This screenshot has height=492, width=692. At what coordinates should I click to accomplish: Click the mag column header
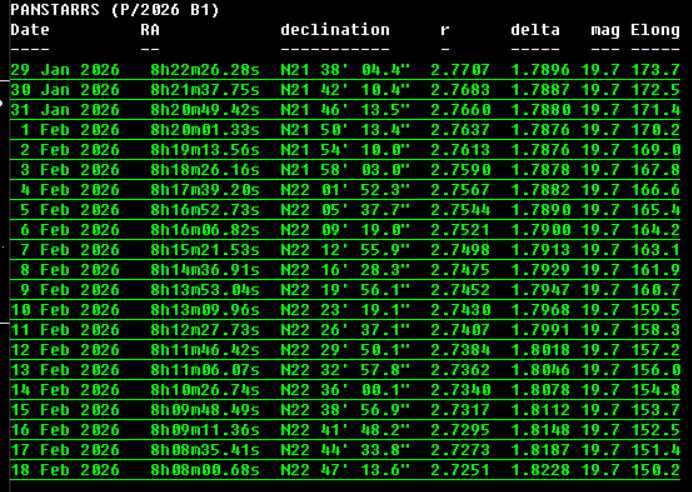(x=605, y=30)
